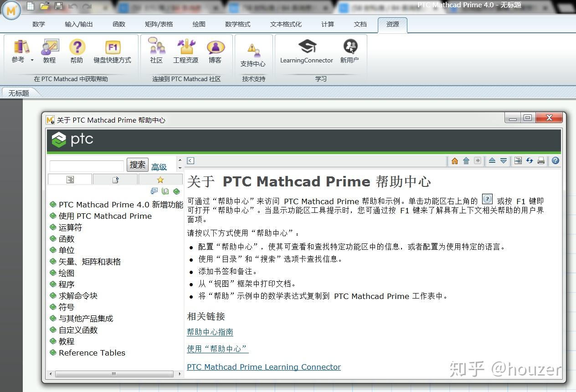Open PTC Mathcad Prime 4.0 新增功能 topic
This screenshot has width=576, height=392.
tap(121, 205)
